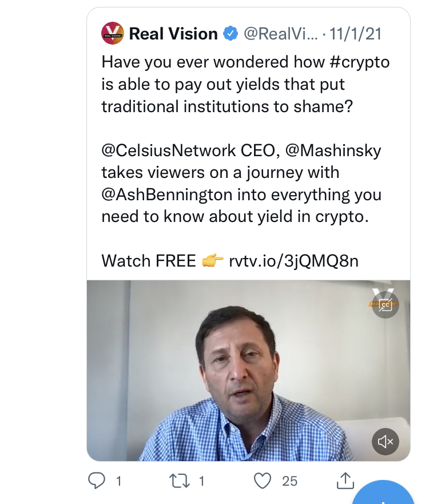Viewport: 429px width, 504px height.
Task: Unmute the video with the speaker icon
Action: point(386,441)
